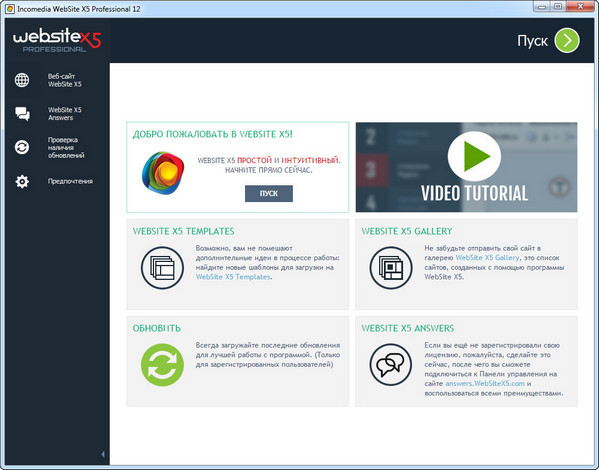The width and height of the screenshot is (599, 470).
Task: Open the WebSite X5 Templates link
Action: tap(233, 277)
